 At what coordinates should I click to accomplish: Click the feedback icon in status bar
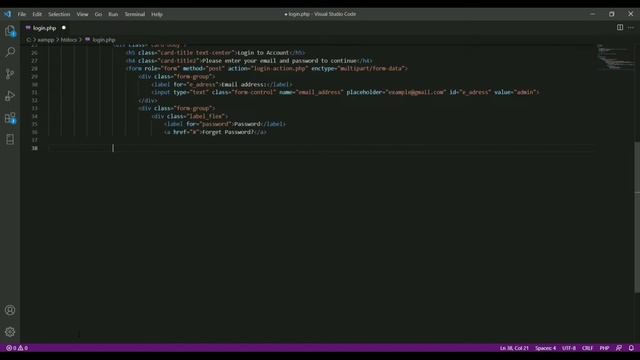(x=619, y=348)
